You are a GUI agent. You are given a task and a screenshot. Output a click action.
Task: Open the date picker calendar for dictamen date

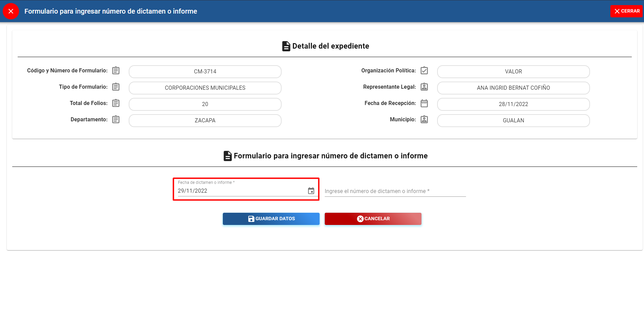click(x=311, y=191)
